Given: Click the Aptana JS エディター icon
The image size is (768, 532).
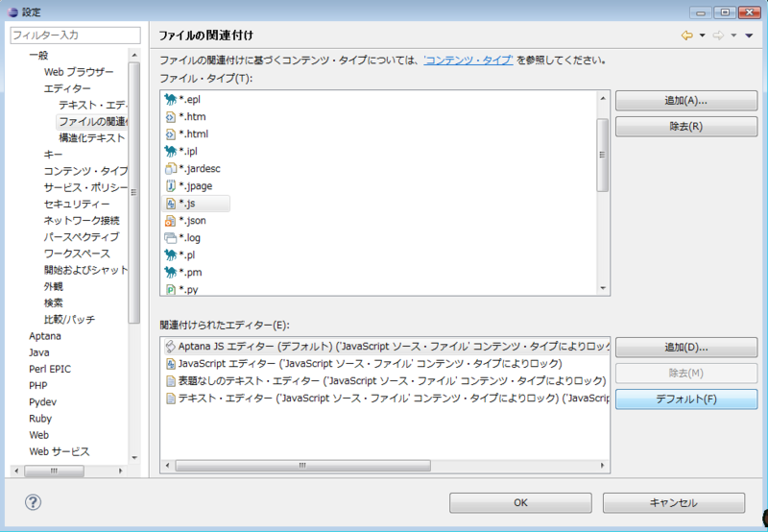Looking at the screenshot, I should [170, 347].
